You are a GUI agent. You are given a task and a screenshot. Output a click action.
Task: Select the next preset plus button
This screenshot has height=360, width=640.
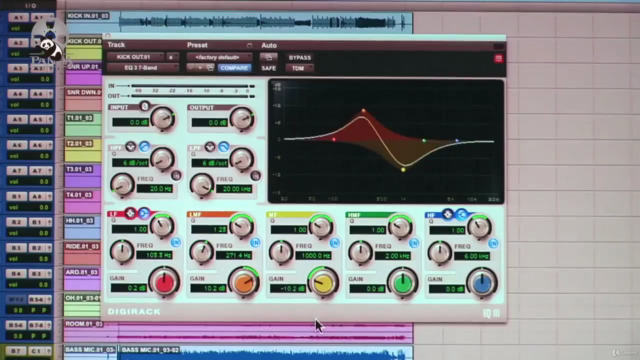pos(200,68)
